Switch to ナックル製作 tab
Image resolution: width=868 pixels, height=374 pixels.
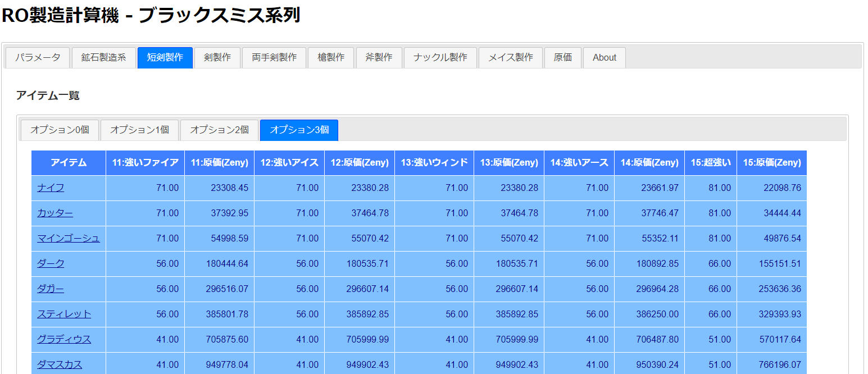pyautogui.click(x=440, y=57)
